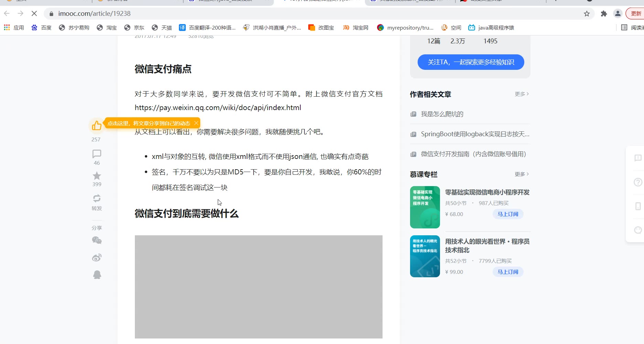
Task: Bookmark this page with star icon
Action: click(587, 14)
